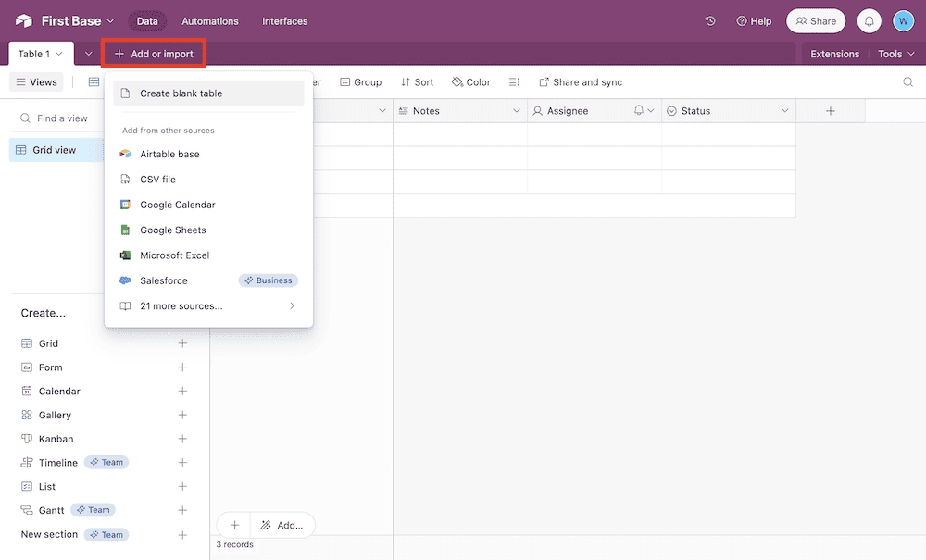Click the 3 records count
Viewport: 926px width, 560px height.
(234, 544)
